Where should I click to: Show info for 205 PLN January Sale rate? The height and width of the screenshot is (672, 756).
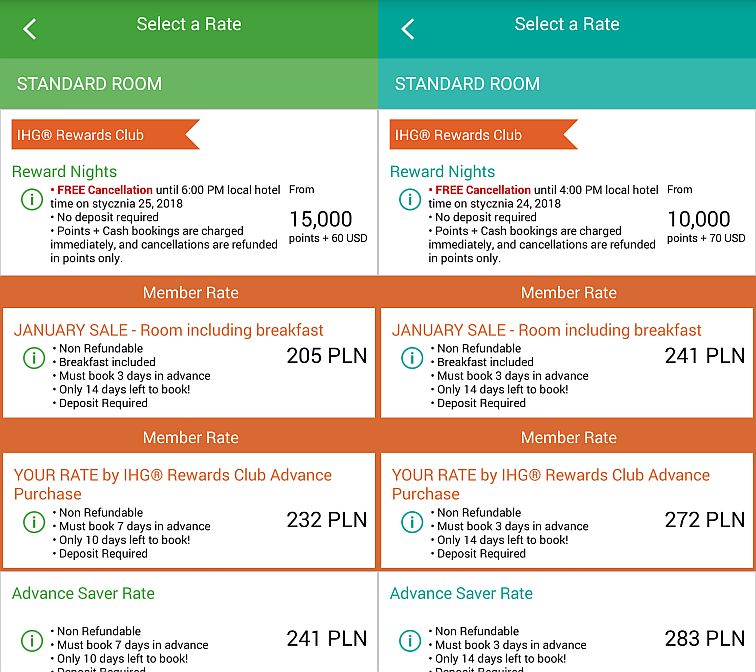[34, 358]
